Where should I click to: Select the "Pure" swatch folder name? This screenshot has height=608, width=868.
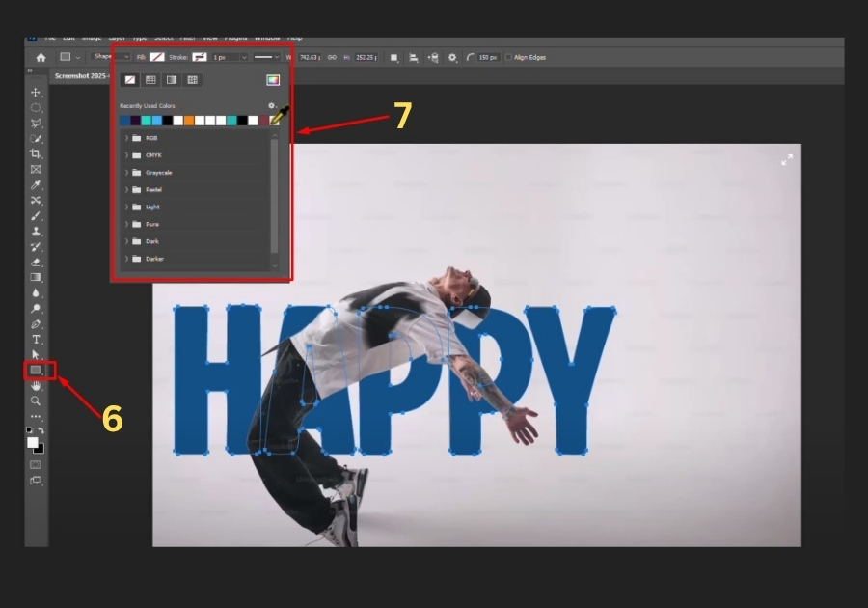click(x=152, y=224)
